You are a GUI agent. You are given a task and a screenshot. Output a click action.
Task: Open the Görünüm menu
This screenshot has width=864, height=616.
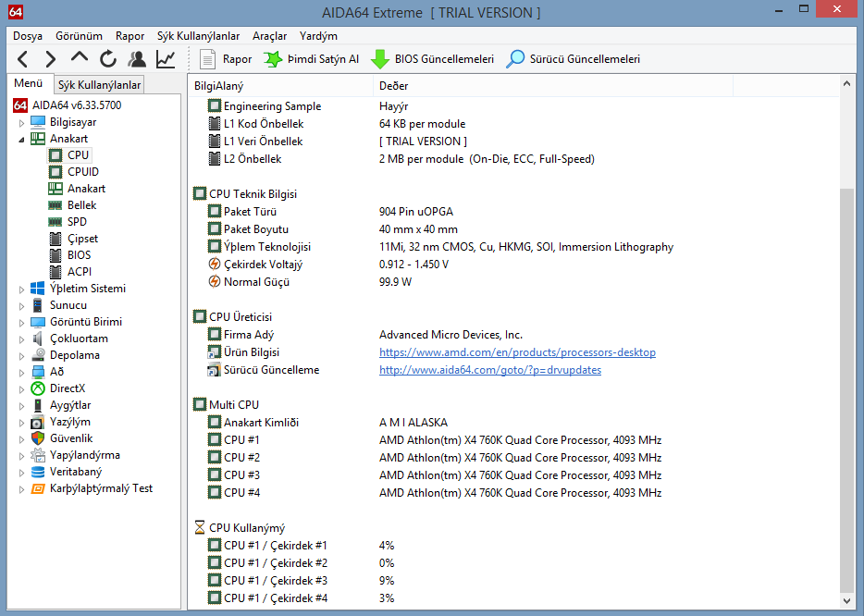pyautogui.click(x=79, y=36)
